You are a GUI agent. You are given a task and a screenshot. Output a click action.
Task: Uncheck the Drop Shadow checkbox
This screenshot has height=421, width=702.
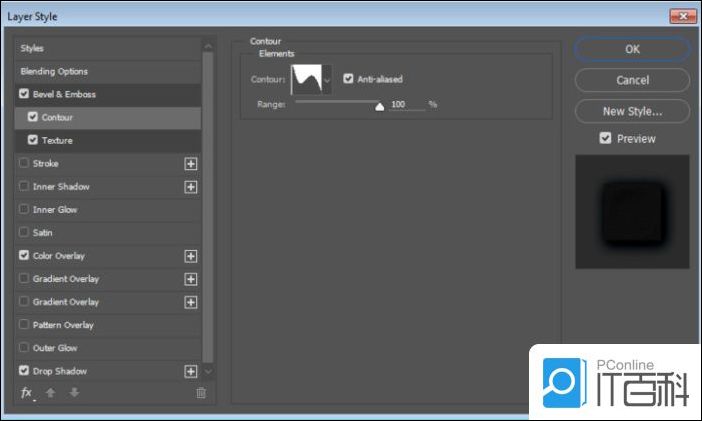point(24,370)
